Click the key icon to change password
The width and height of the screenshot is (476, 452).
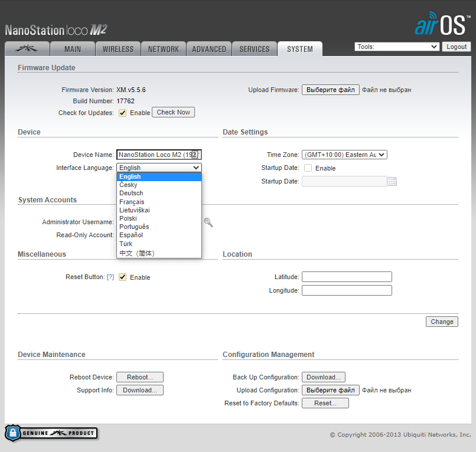[x=208, y=222]
